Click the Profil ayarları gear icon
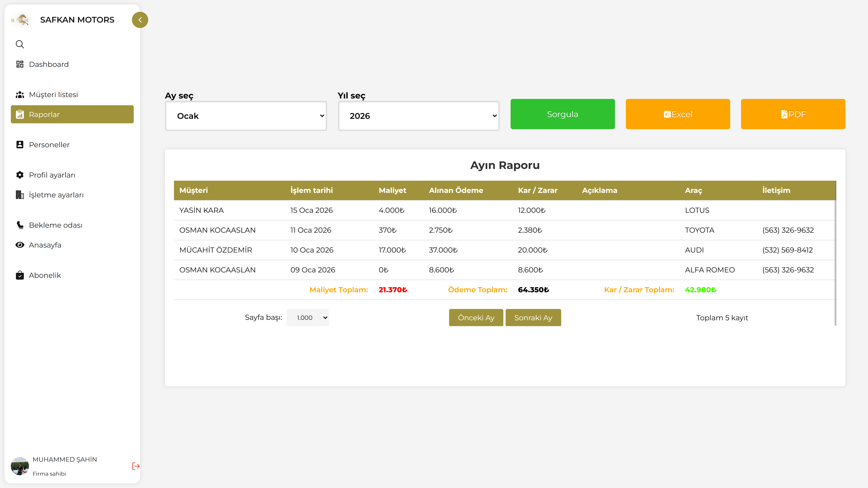This screenshot has height=488, width=868. pyautogui.click(x=20, y=175)
